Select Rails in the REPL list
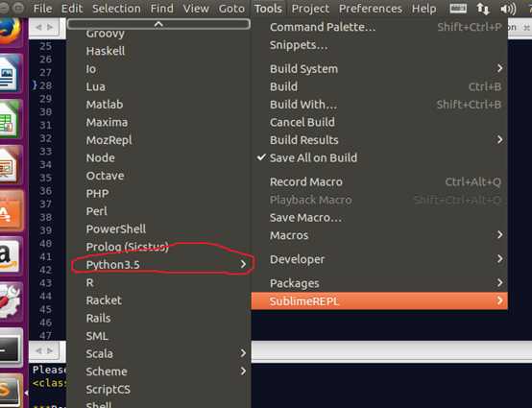Image resolution: width=532 pixels, height=408 pixels. pyautogui.click(x=158, y=318)
